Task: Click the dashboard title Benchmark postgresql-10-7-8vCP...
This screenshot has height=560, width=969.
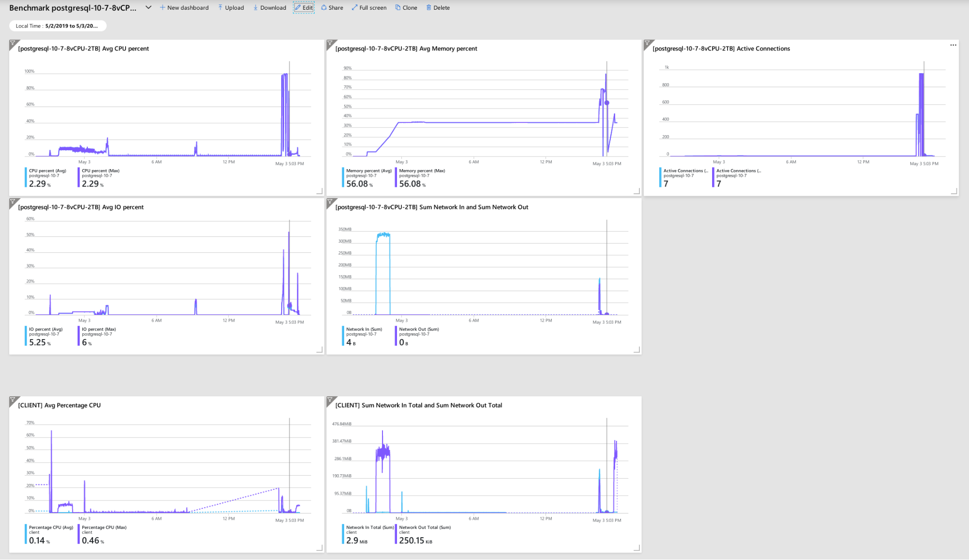Action: (73, 8)
